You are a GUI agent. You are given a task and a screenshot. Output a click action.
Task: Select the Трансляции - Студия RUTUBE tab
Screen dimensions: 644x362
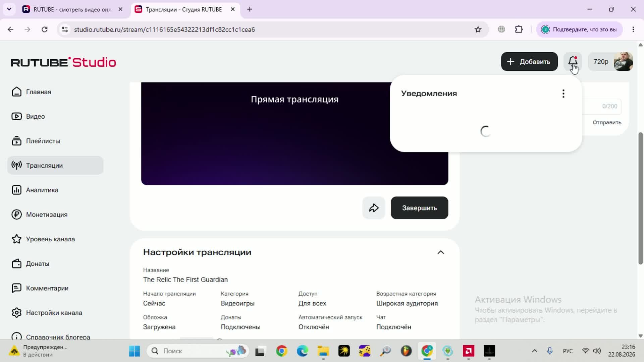coord(184,9)
